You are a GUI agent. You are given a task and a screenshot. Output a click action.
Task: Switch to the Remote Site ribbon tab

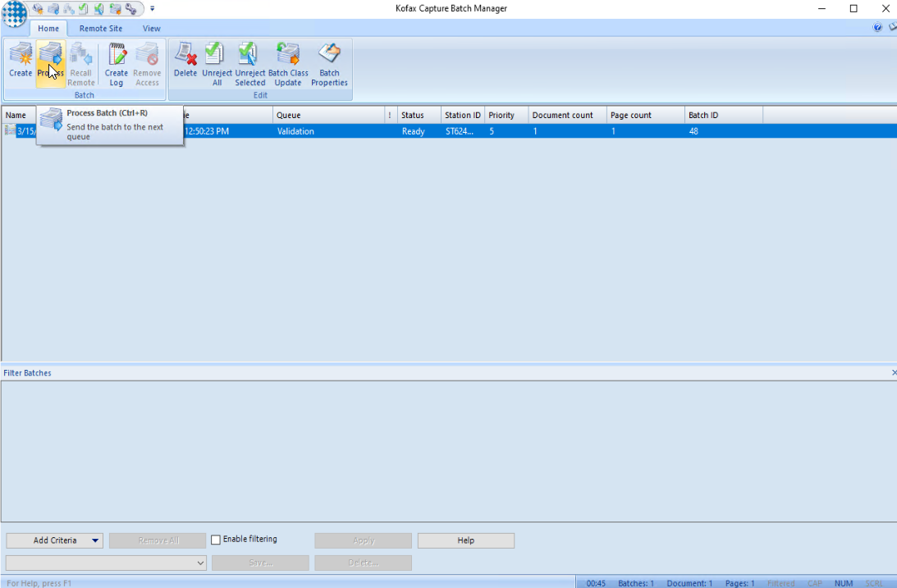[101, 29]
